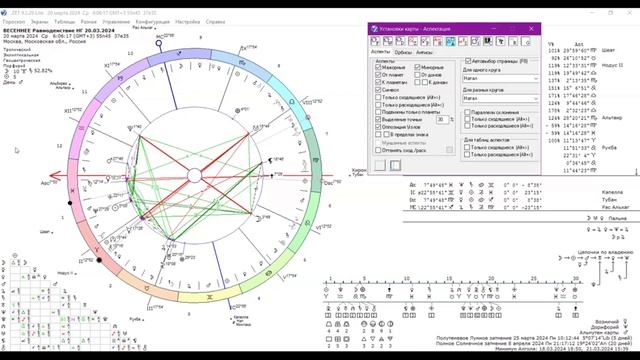Viewport: 640px width, 360px height.
Task: Click first icon in chart settings dialog toolbar
Action: 376,41
